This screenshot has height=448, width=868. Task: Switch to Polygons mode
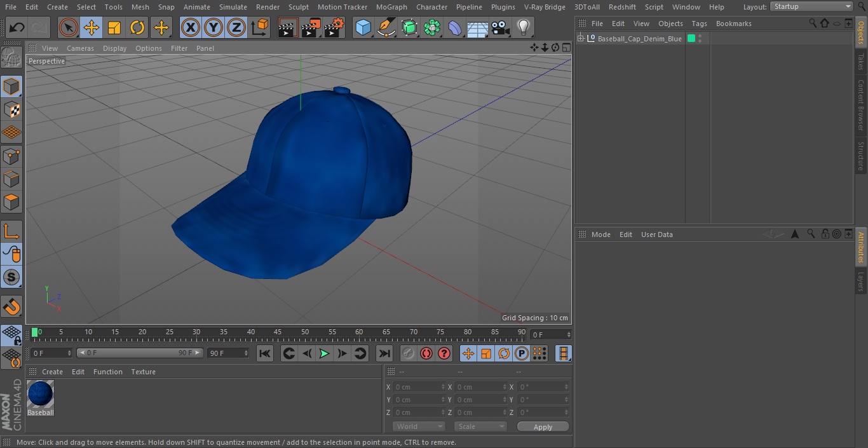pyautogui.click(x=11, y=202)
